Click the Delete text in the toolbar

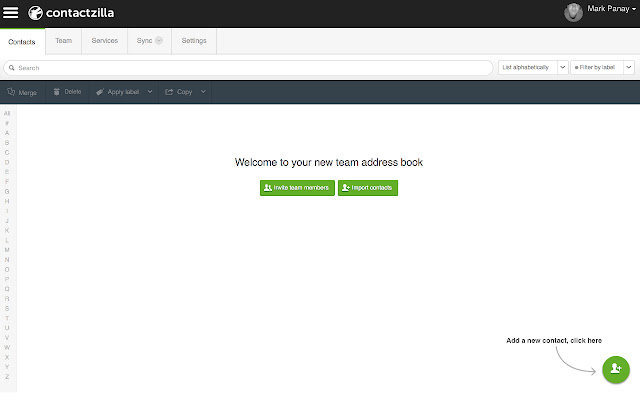click(73, 92)
